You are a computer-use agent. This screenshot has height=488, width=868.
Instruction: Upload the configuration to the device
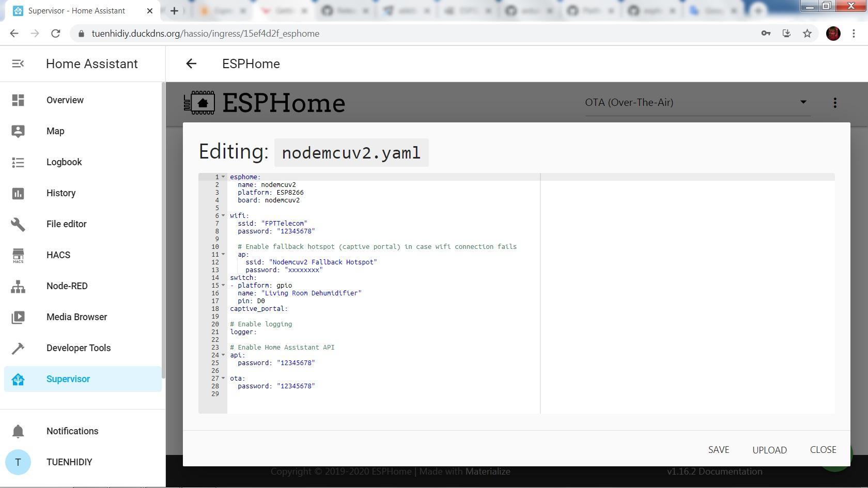pos(769,450)
